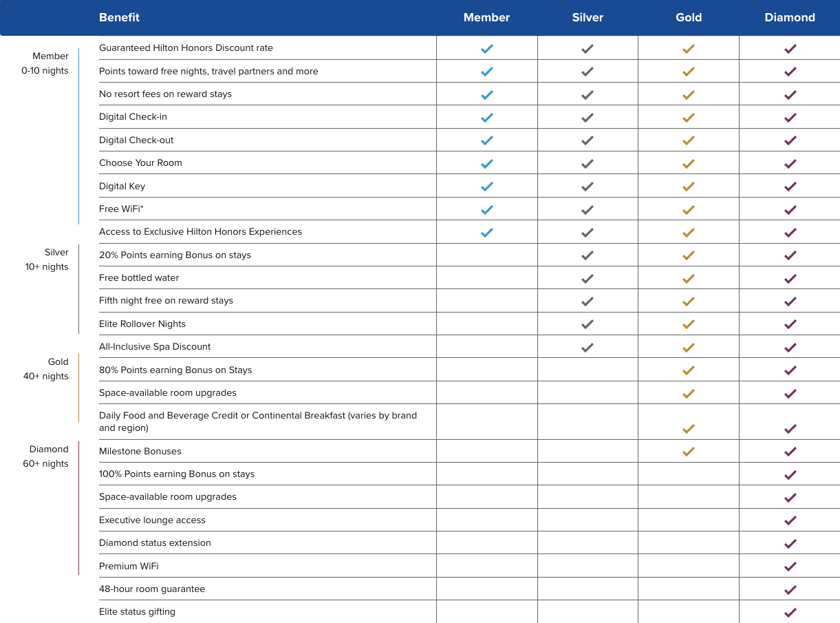Select the Gold column header
This screenshot has height=623, width=840.
coord(689,18)
